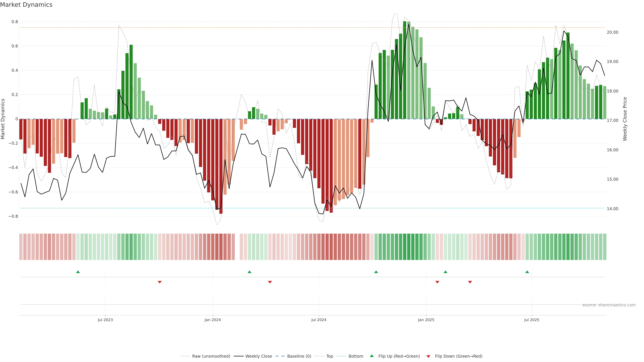This screenshot has height=362, width=644.
Task: Click the green flip-up marker after Jul 2024
Action: coord(376,272)
